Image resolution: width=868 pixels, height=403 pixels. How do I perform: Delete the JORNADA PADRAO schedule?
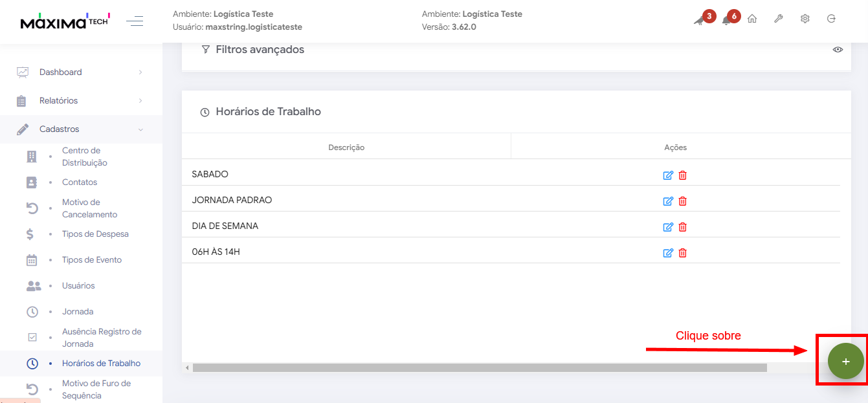(x=682, y=201)
